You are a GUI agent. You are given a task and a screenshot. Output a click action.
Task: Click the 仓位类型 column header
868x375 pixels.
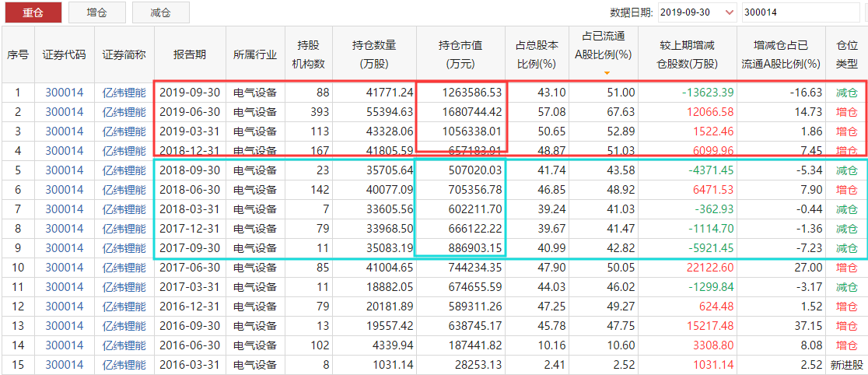[x=846, y=54]
